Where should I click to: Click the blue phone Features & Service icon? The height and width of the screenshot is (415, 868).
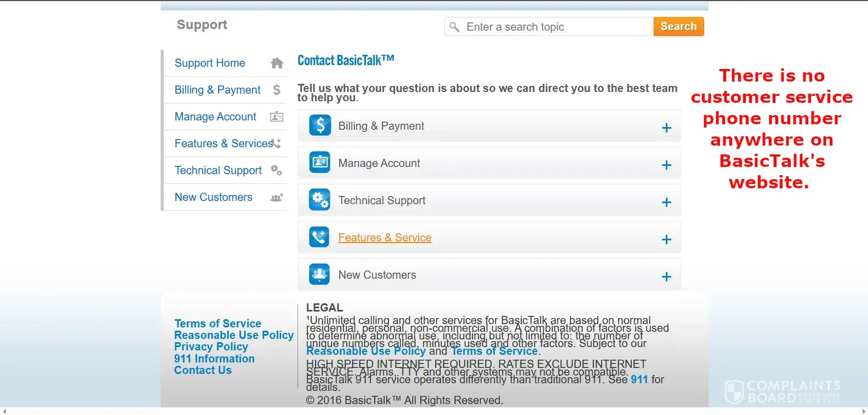click(319, 237)
